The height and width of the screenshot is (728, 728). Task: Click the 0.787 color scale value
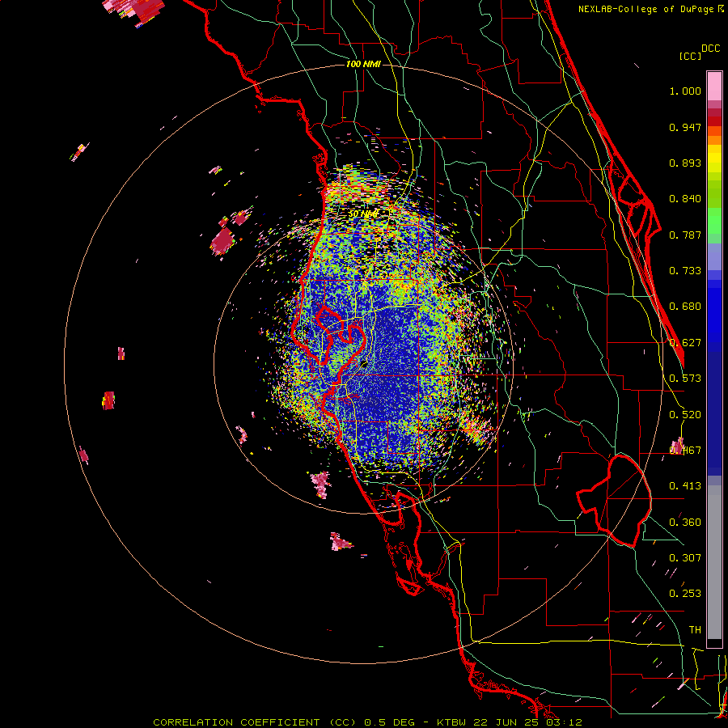tap(685, 235)
